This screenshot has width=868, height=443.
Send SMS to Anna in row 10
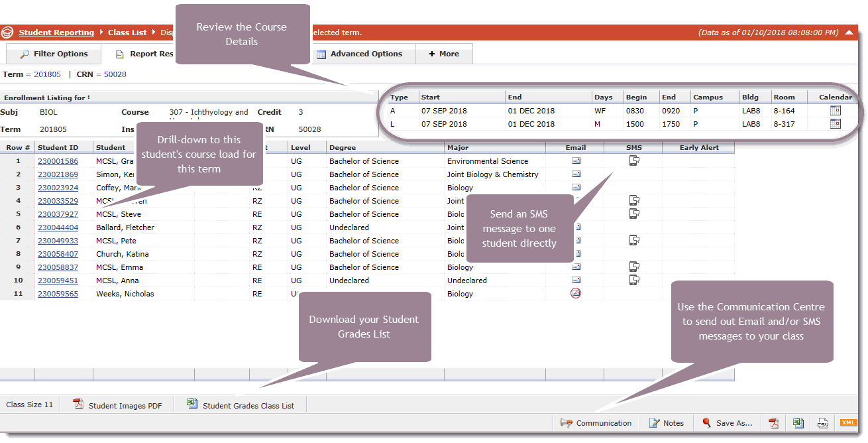coord(634,280)
